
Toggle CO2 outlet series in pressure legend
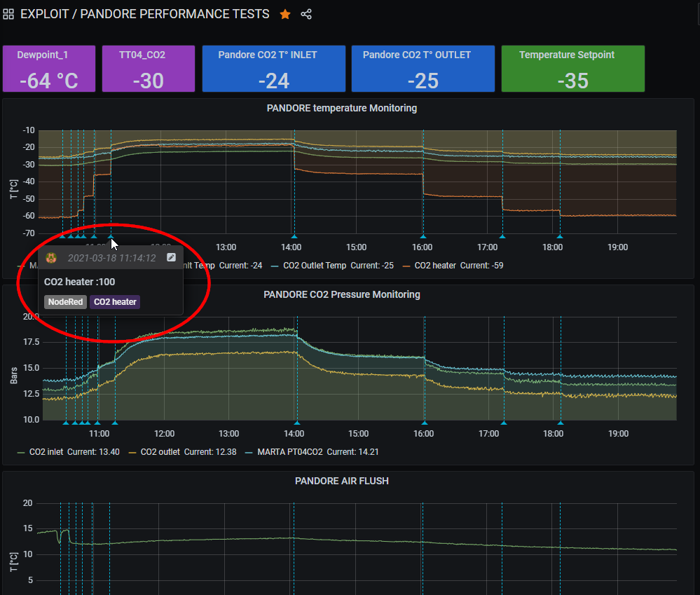160,452
